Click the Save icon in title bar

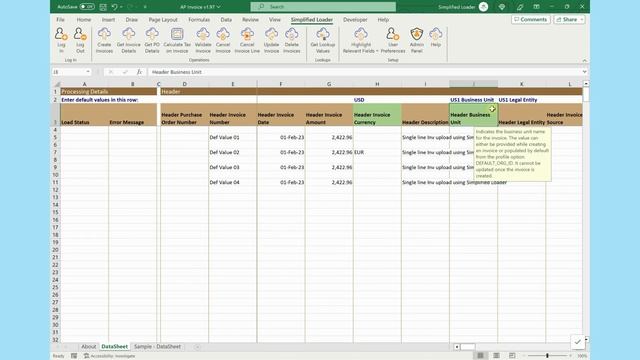tap(103, 7)
